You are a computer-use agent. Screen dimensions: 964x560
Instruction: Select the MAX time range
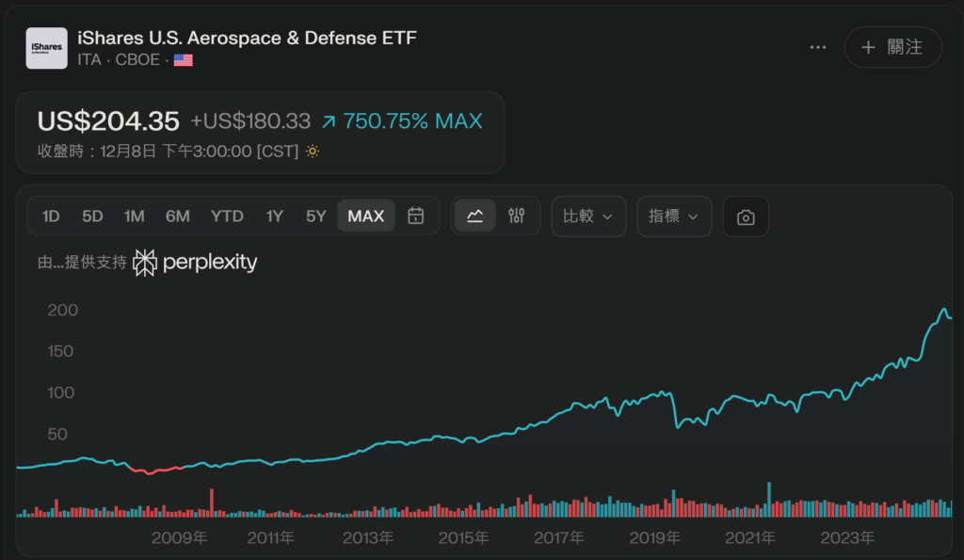pyautogui.click(x=366, y=216)
